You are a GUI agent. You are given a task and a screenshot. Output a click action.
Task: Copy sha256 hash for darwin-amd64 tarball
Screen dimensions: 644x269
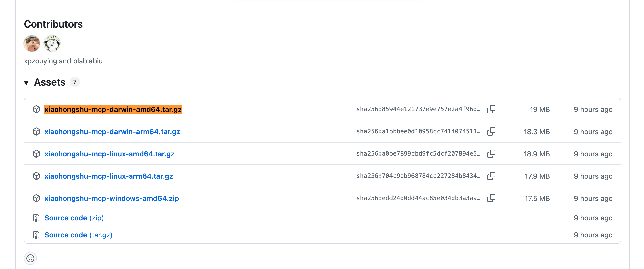click(491, 109)
